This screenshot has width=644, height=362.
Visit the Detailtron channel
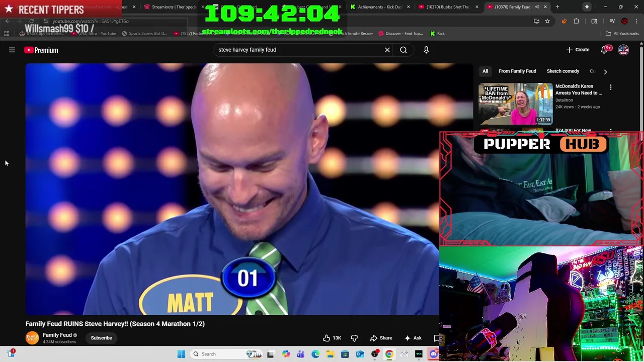click(x=564, y=100)
